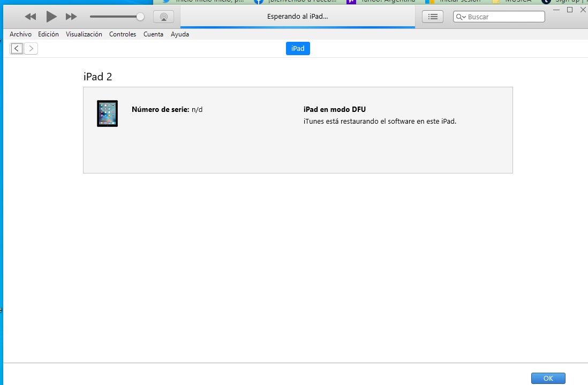This screenshot has height=385, width=588.
Task: Skip forward with the fast-forward button
Action: point(71,17)
